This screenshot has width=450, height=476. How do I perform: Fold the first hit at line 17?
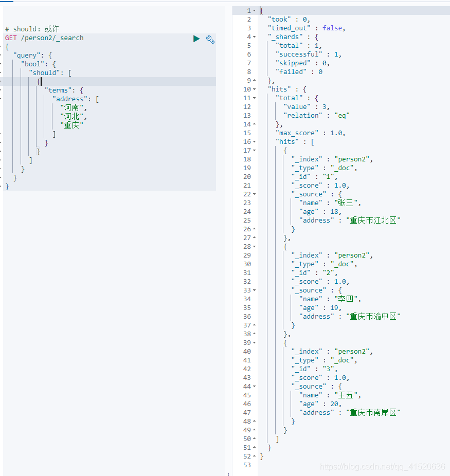255,151
